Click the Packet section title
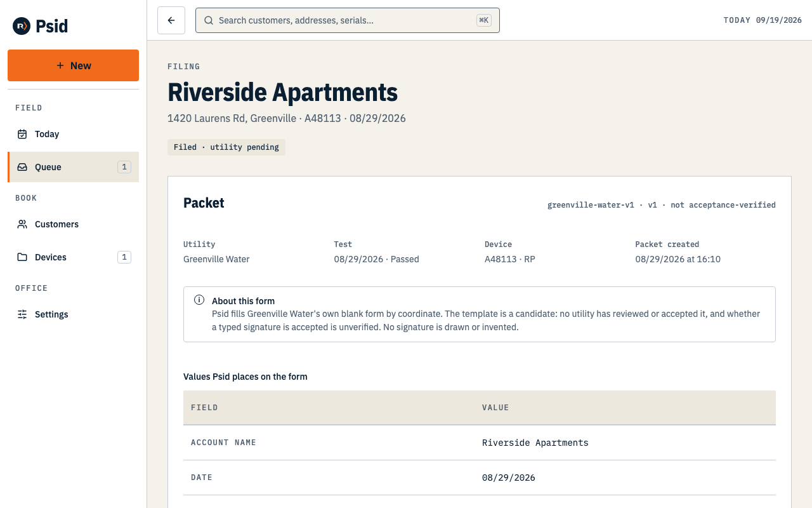 point(204,203)
